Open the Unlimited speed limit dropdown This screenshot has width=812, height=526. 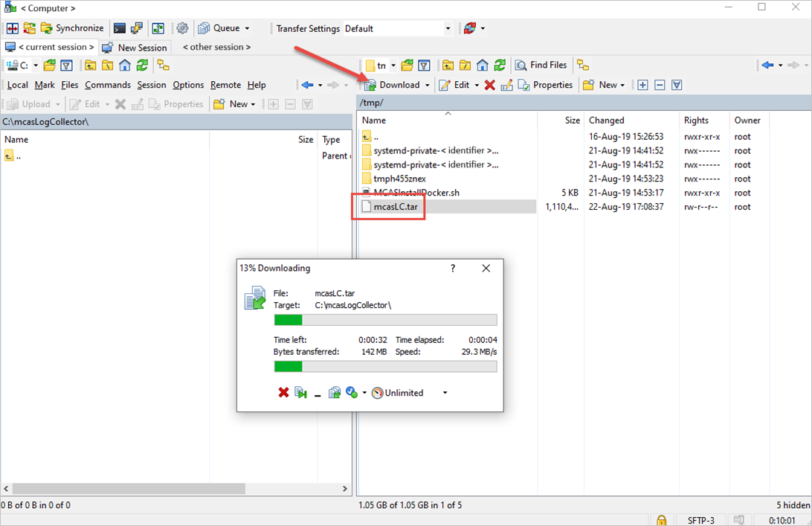[444, 392]
